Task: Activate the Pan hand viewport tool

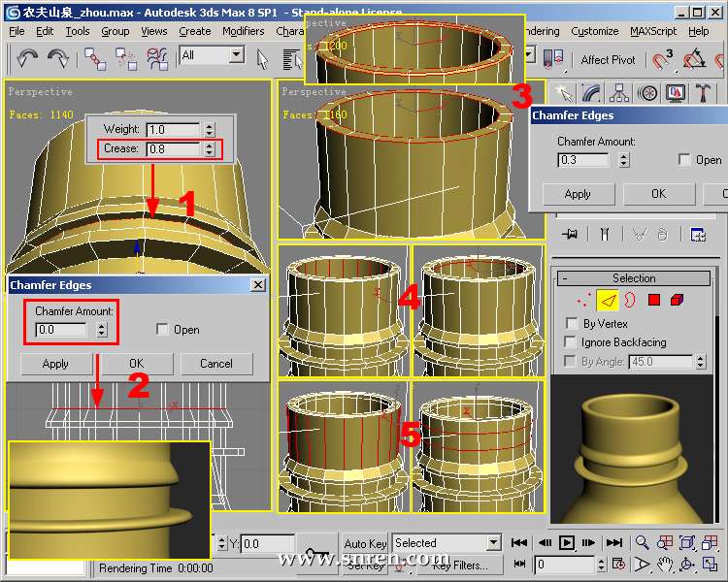Action: tap(664, 564)
